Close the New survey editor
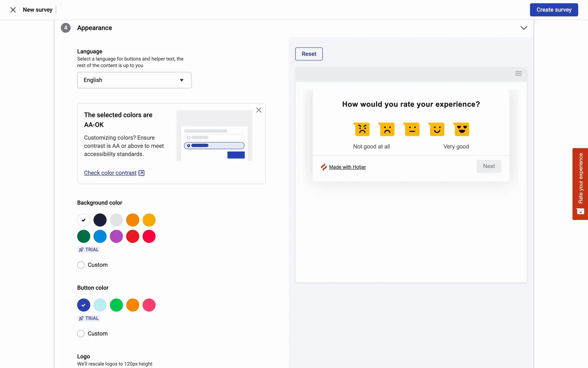588x368 pixels. tap(13, 10)
